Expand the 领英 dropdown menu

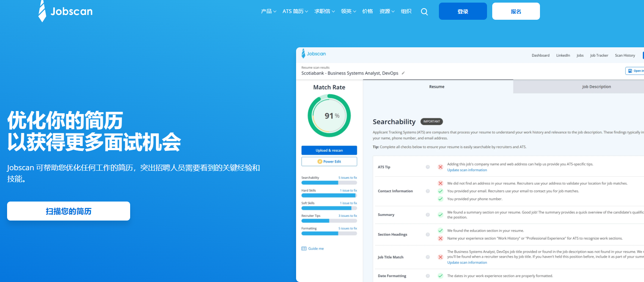click(348, 12)
